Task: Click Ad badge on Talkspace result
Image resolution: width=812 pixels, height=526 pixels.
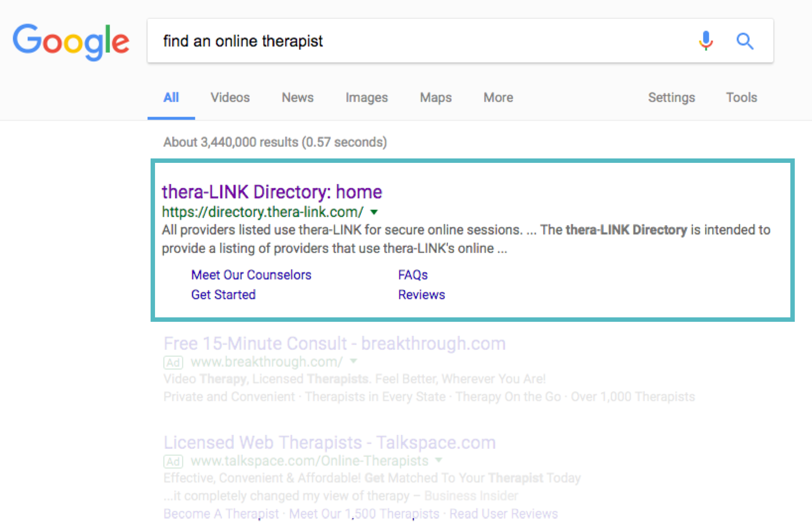Action: coord(173,462)
